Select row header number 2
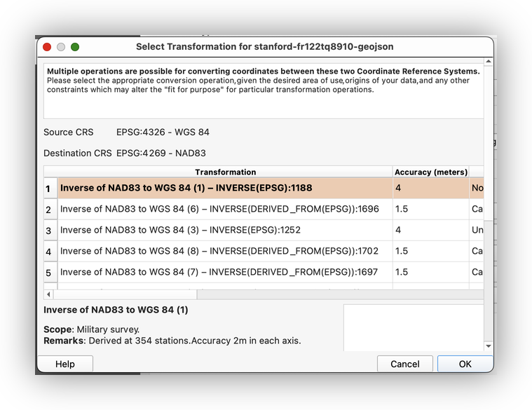 click(48, 210)
